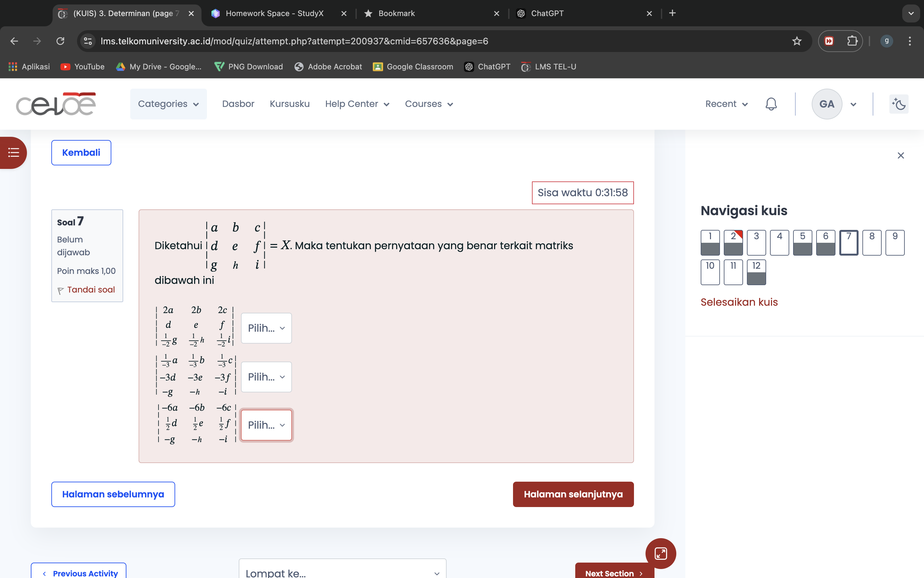Open Chrome profile avatar g

point(886,41)
